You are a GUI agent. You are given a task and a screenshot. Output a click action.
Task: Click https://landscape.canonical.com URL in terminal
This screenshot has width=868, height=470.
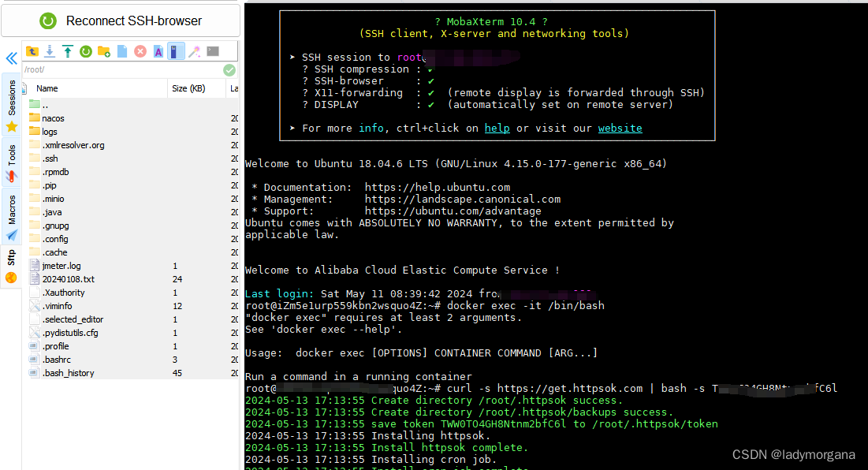coord(463,199)
